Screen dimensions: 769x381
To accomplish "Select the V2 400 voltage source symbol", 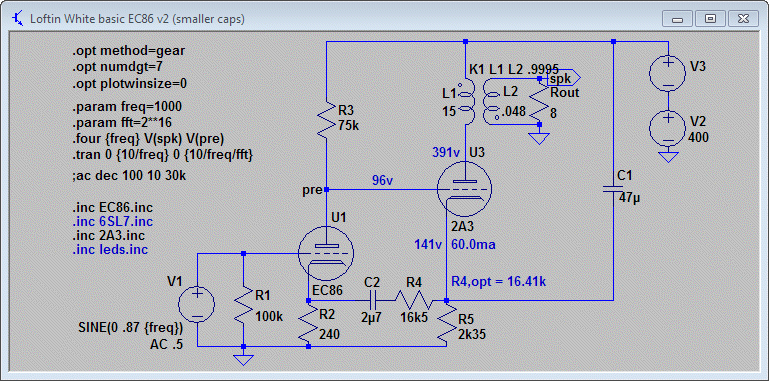I will [x=667, y=128].
